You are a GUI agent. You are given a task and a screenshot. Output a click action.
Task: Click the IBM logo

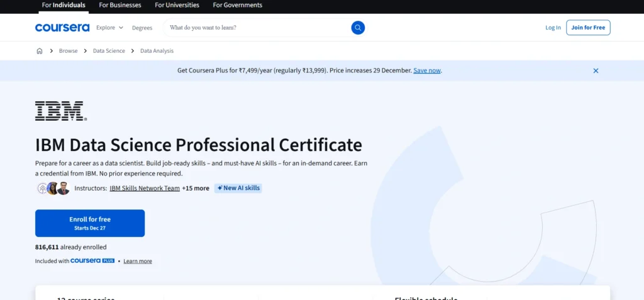pyautogui.click(x=61, y=111)
